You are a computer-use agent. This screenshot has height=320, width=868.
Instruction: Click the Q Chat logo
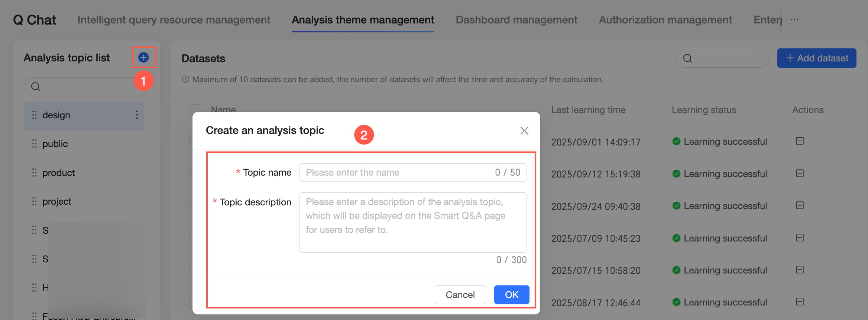[x=35, y=20]
